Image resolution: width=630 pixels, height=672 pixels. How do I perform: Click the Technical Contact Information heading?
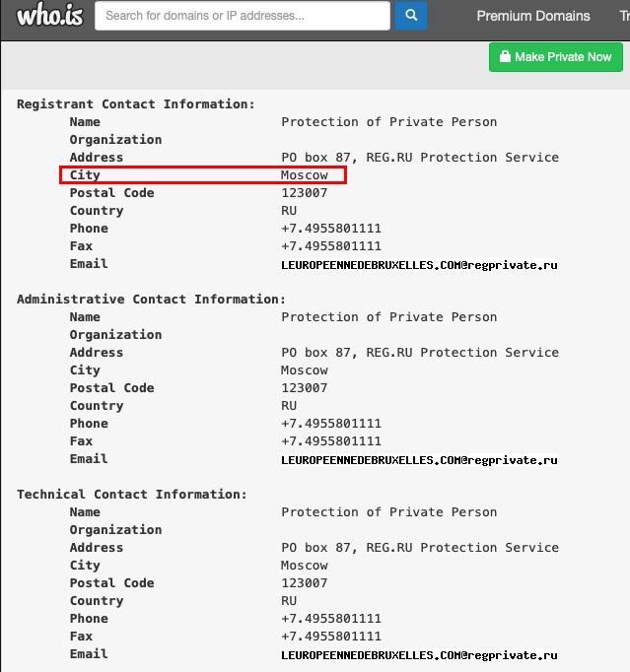pos(131,495)
